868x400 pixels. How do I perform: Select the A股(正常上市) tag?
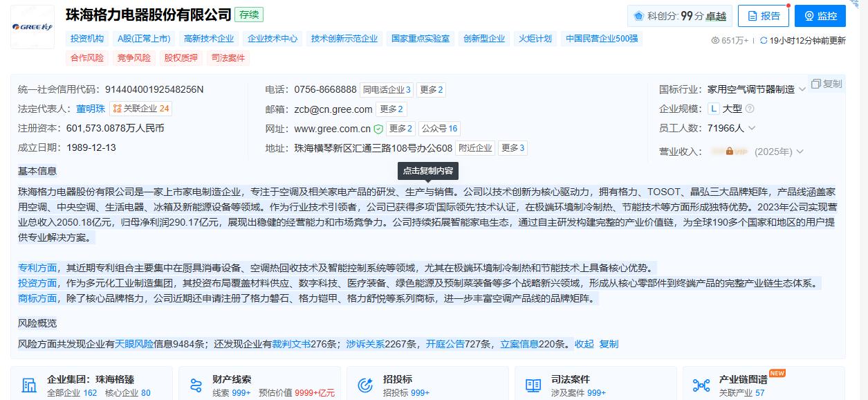tap(144, 39)
